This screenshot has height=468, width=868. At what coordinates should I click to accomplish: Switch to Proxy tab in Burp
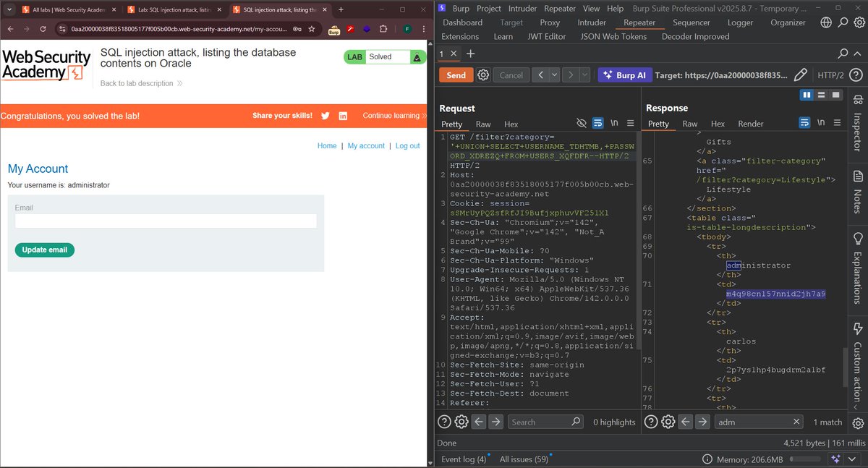coord(550,22)
